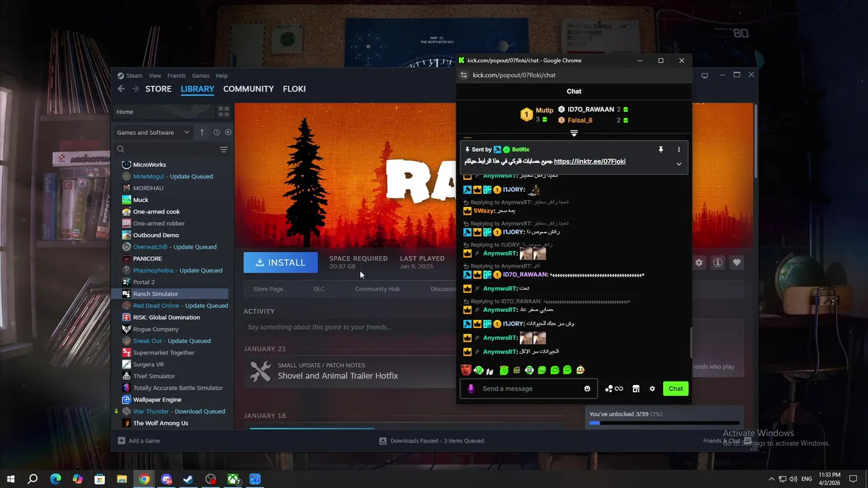Go forward with Steam's forward arrow
The width and height of the screenshot is (868, 488).
click(136, 89)
